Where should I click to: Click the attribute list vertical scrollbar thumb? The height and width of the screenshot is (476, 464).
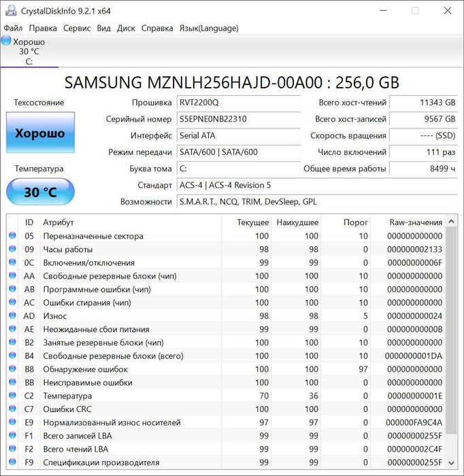(451, 330)
